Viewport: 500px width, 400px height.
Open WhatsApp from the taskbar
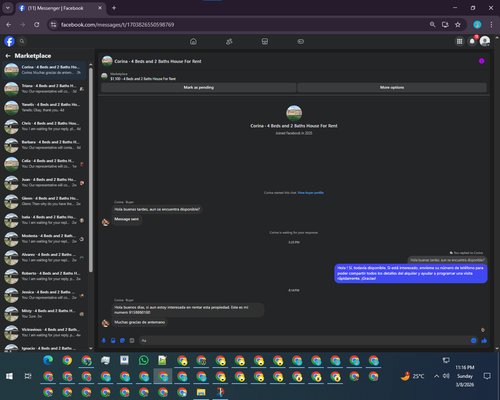pos(143,360)
